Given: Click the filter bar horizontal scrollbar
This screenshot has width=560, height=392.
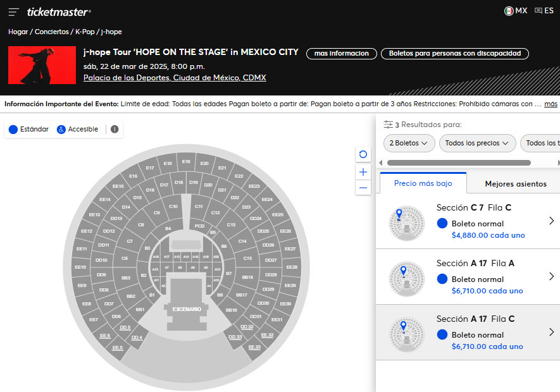Looking at the screenshot, I should [459, 162].
